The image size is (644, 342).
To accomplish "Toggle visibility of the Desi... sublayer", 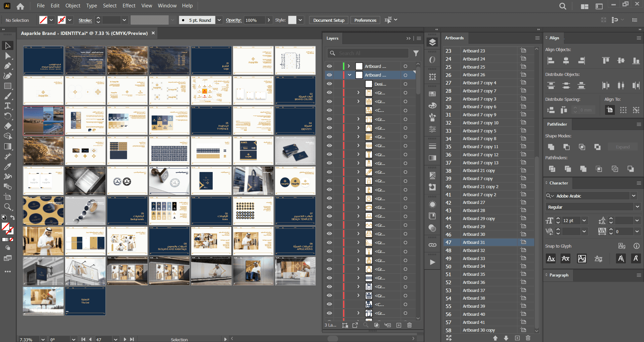I will point(330,84).
